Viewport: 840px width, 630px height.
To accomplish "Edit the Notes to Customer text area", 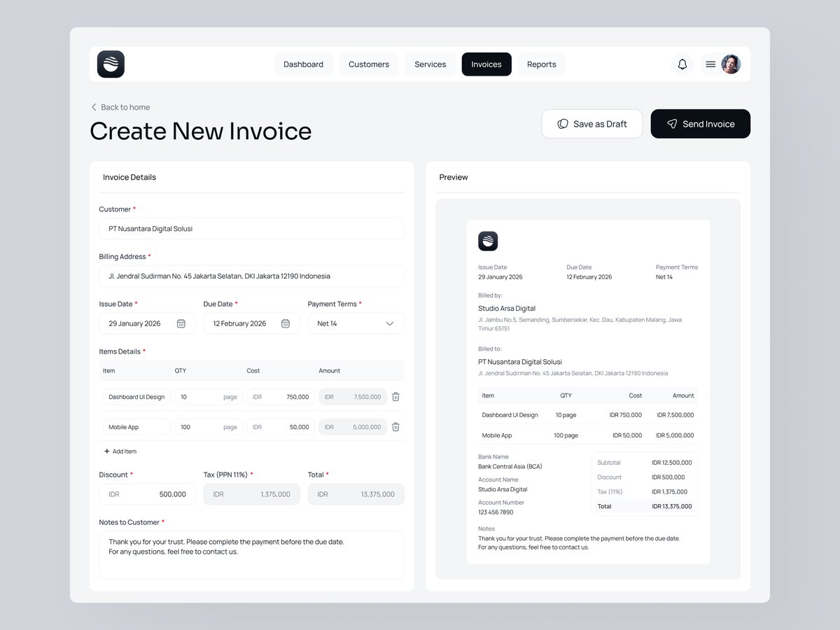I will pyautogui.click(x=252, y=555).
